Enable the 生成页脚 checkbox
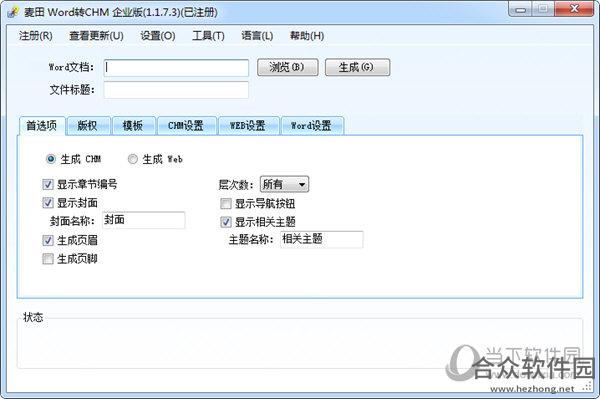 [47, 259]
